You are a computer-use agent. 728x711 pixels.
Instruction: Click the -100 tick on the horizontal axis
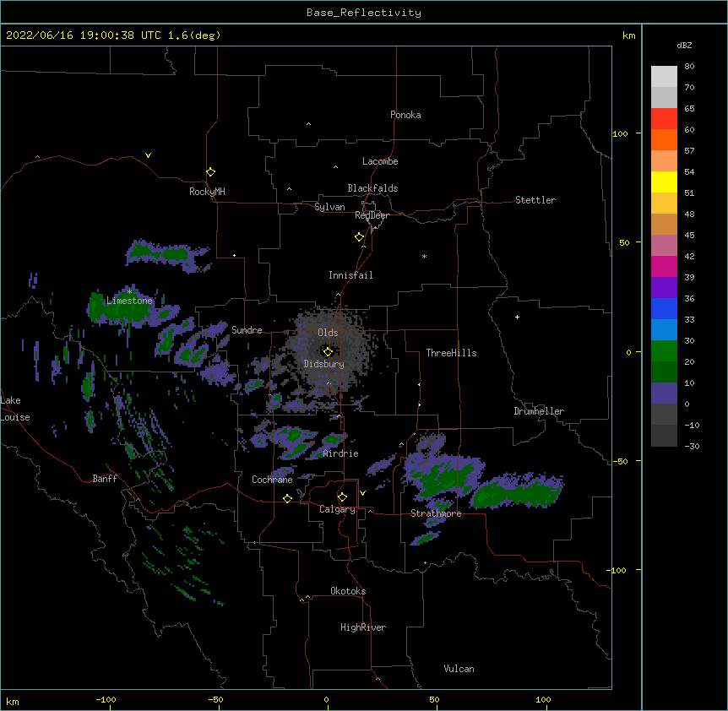click(106, 699)
